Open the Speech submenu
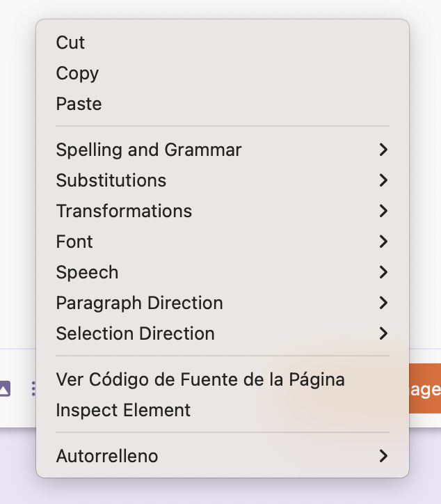This screenshot has height=504, width=441. (223, 272)
